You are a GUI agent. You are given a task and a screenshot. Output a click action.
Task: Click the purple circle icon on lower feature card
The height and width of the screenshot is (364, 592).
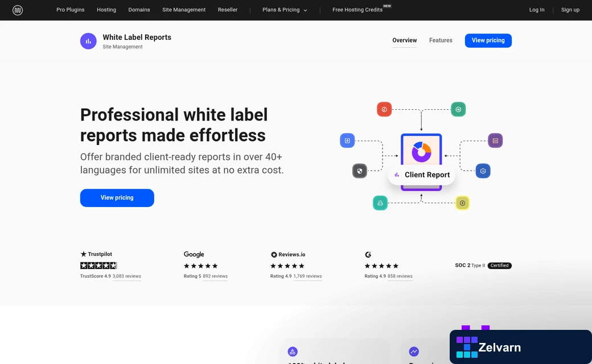[x=293, y=351]
